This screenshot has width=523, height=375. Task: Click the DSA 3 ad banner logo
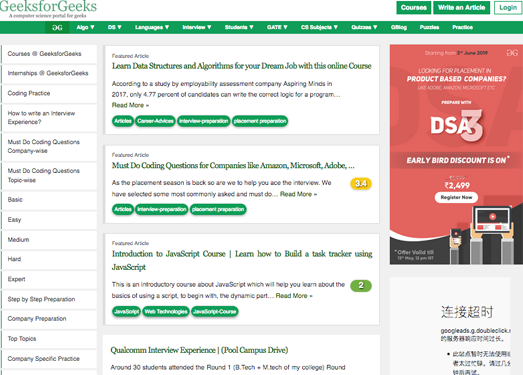point(456,125)
